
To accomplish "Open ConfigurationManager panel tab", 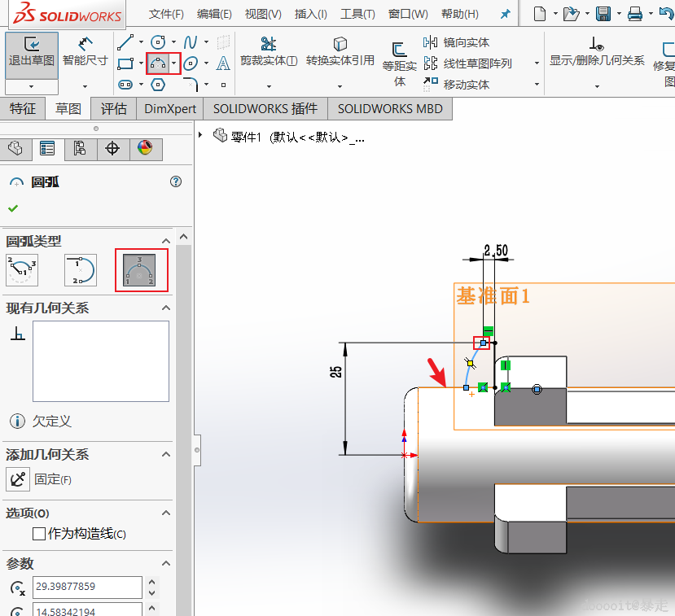I will (80, 148).
